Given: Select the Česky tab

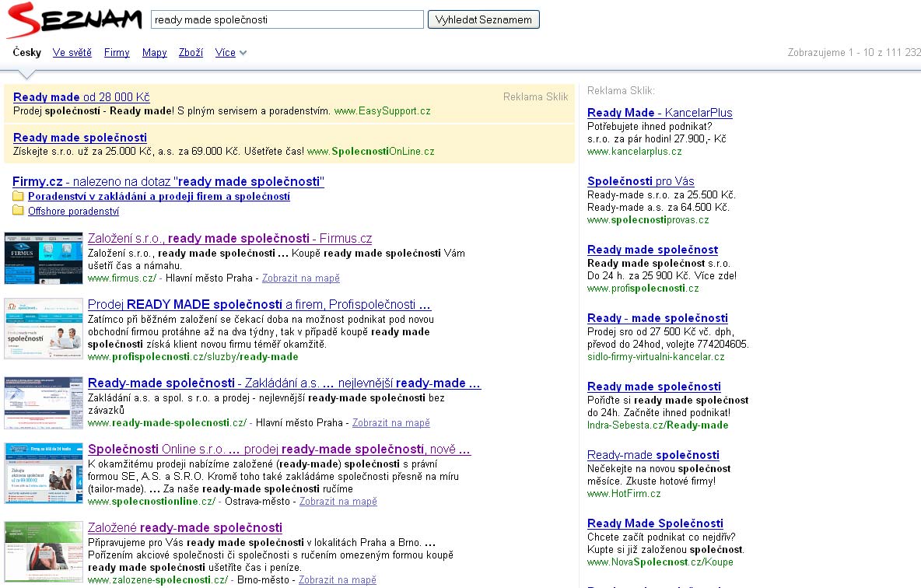Looking at the screenshot, I should 27,52.
